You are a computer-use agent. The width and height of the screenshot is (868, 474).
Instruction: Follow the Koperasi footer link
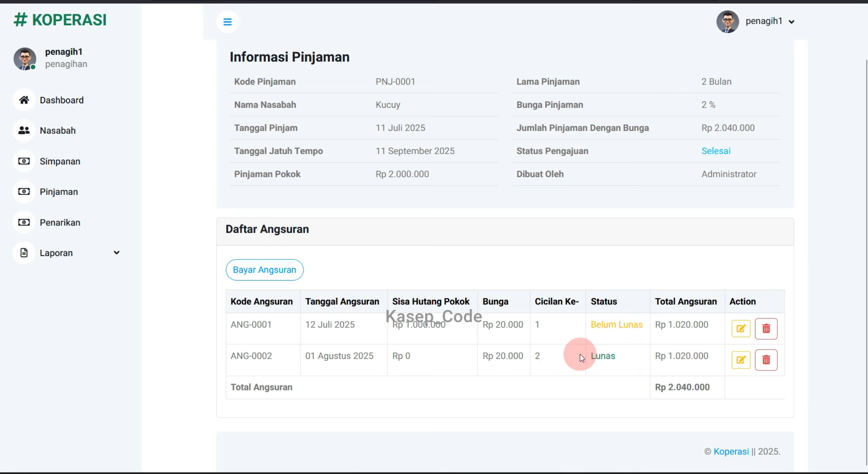tap(731, 451)
